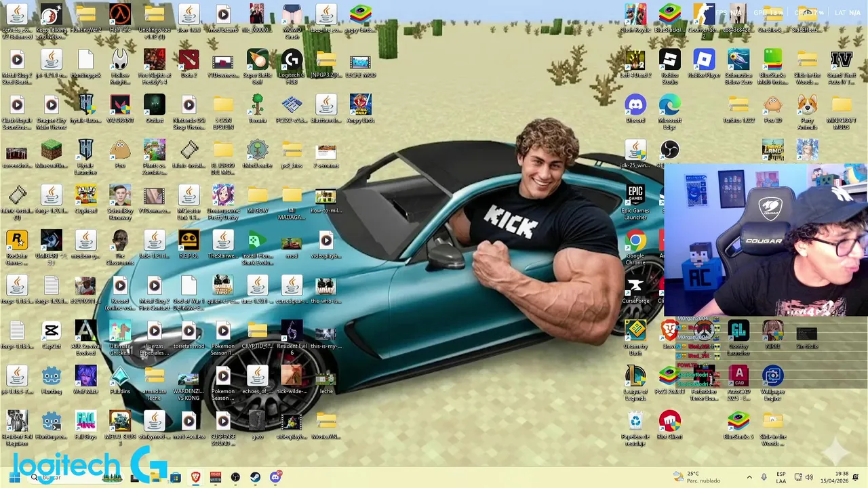Screen dimensions: 868x488
Task: Open weather widget showing 25°C
Action: pos(697,477)
